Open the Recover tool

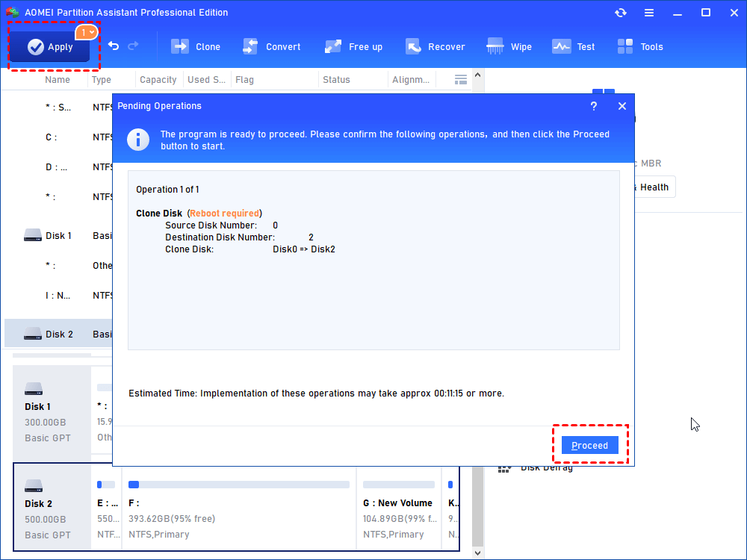435,47
